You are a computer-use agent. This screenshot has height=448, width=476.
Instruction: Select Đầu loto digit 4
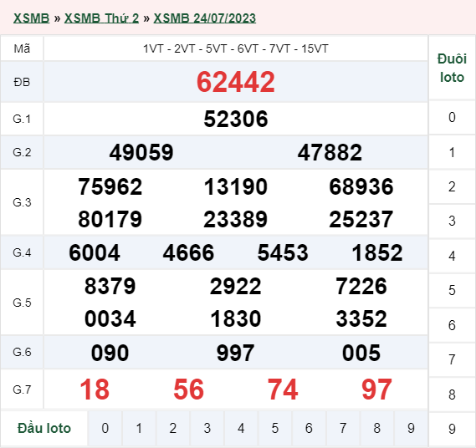(x=241, y=428)
